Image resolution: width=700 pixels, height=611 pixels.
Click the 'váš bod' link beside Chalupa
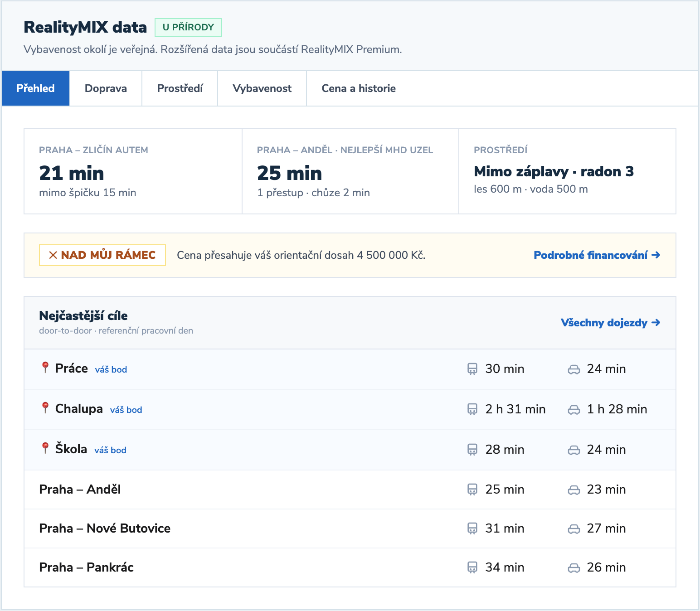[126, 410]
